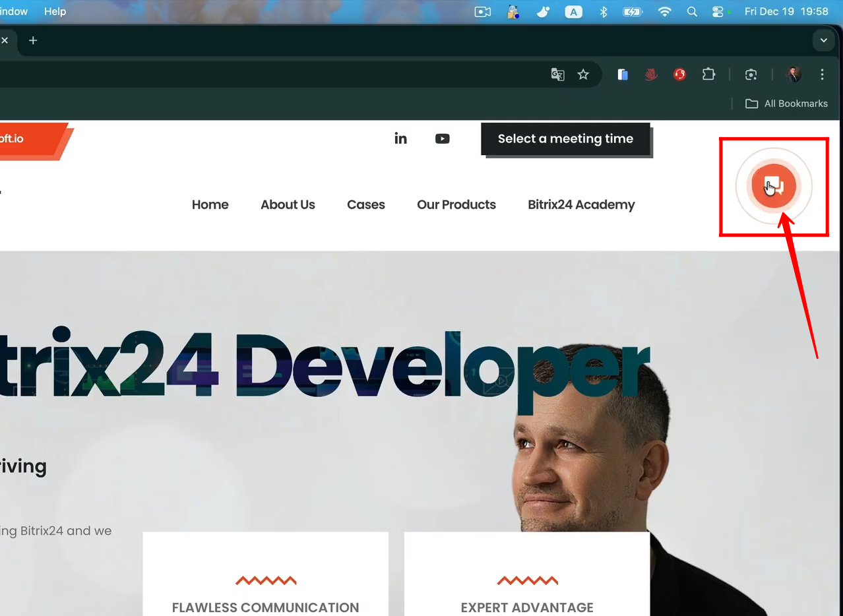Open the Bitrix24 Academy menu item
Viewport: 843px width, 616px height.
pyautogui.click(x=581, y=204)
